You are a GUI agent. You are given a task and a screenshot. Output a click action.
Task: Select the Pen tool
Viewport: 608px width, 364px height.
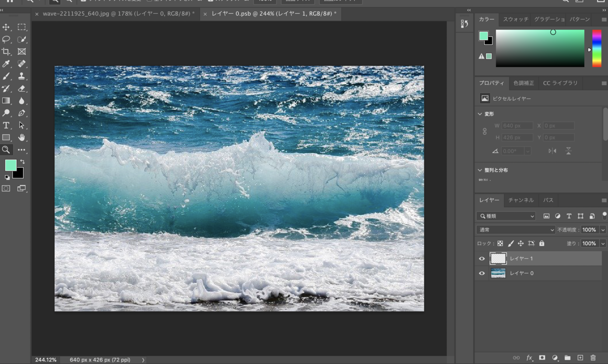pos(22,113)
